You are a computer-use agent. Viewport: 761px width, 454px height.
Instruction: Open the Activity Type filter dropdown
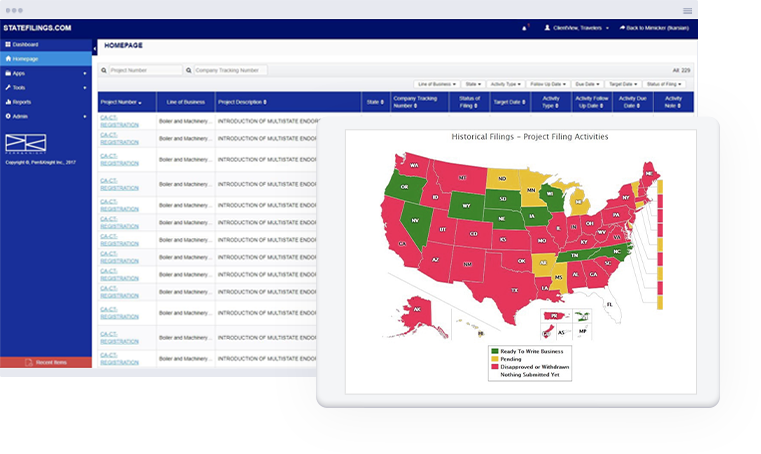[506, 84]
